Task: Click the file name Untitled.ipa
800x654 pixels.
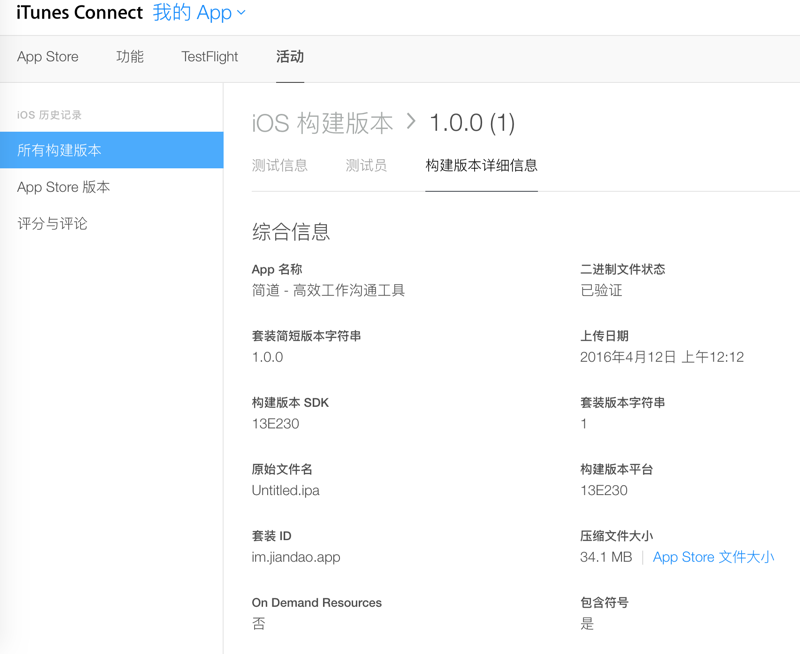Action: point(286,490)
